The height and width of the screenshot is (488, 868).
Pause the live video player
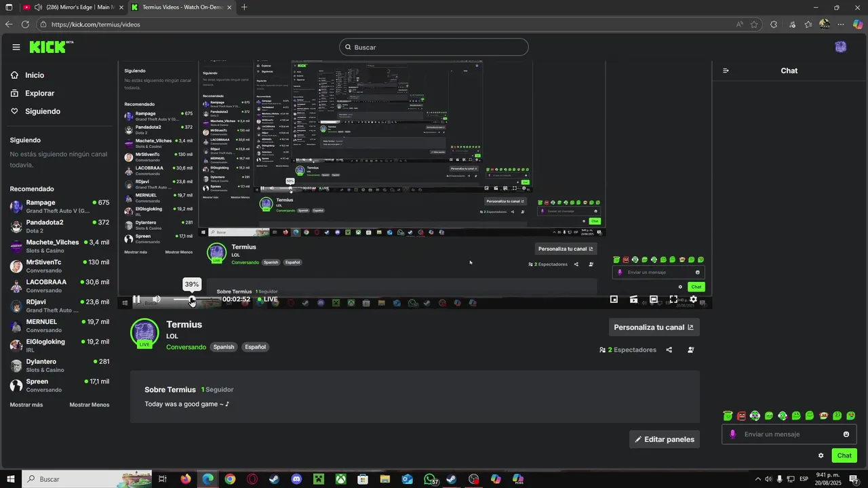(x=136, y=299)
